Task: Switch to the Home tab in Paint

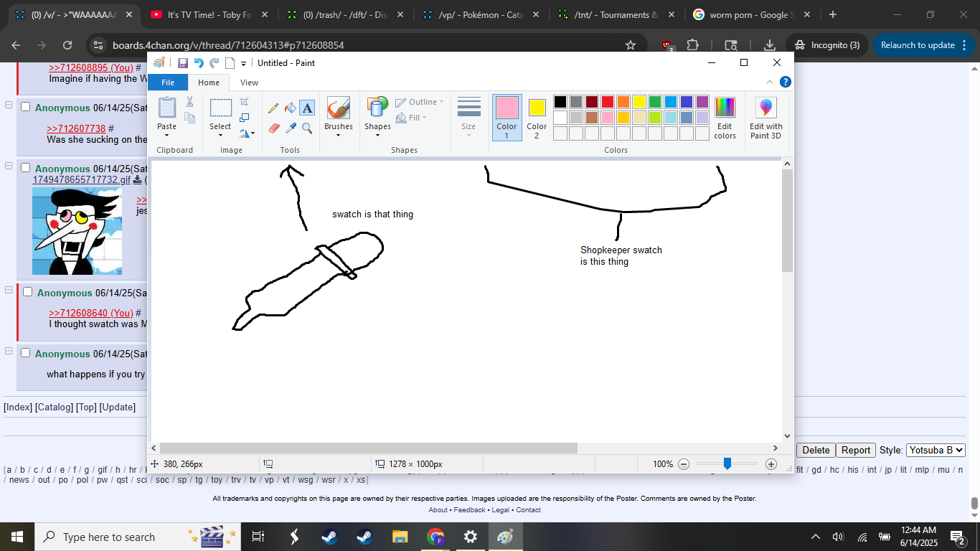Action: pyautogui.click(x=209, y=83)
